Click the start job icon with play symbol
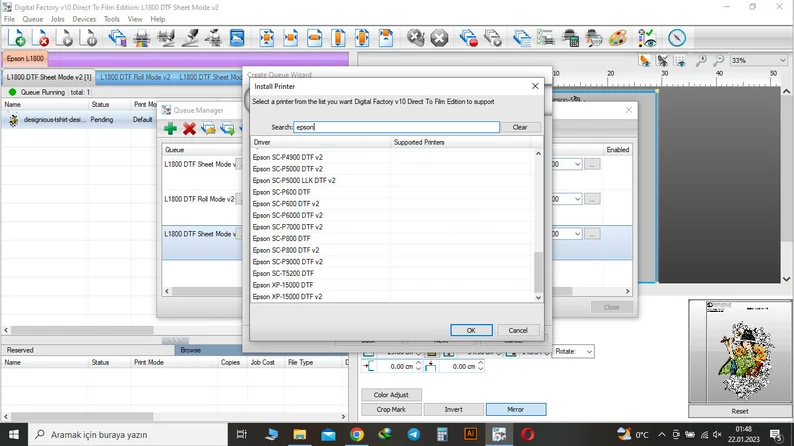 point(65,38)
